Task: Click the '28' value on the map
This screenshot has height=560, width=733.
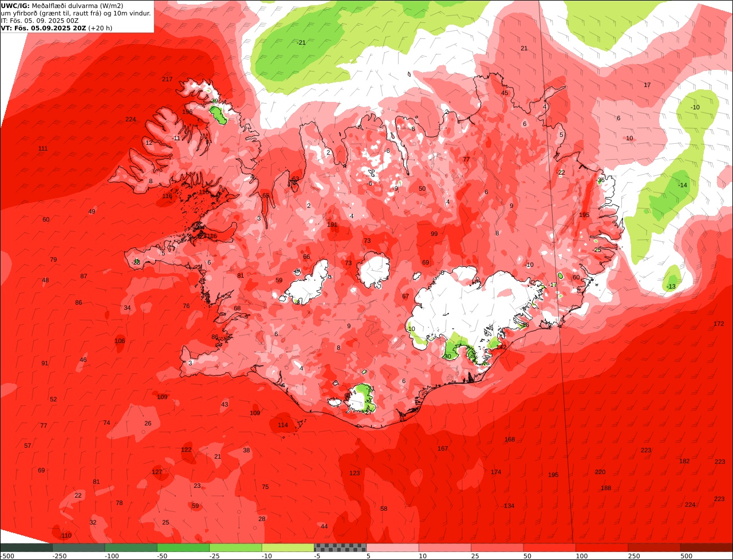Action: 262,519
